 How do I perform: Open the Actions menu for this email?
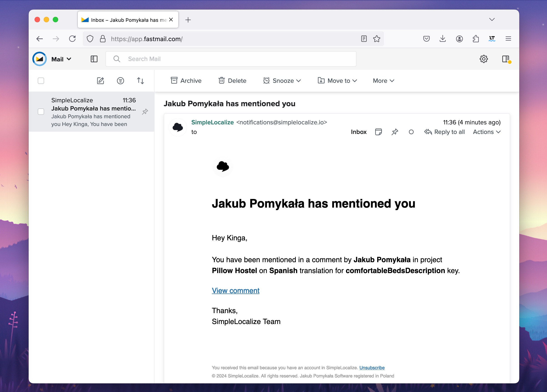tap(486, 132)
